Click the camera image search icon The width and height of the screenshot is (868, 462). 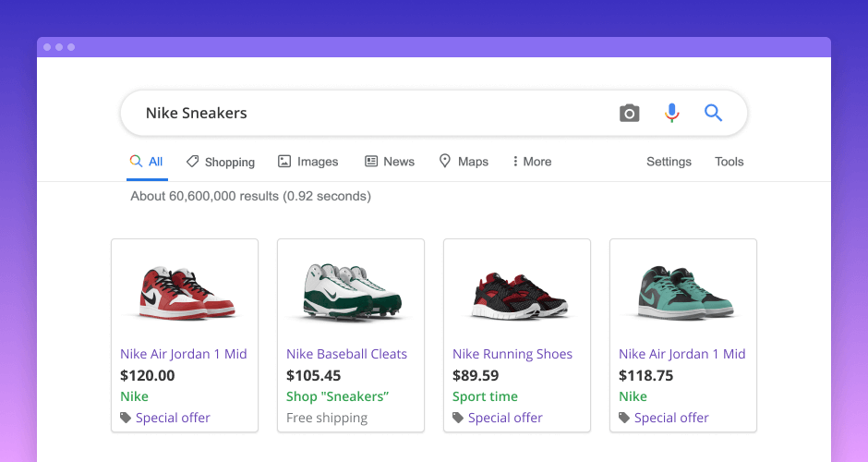(x=629, y=113)
